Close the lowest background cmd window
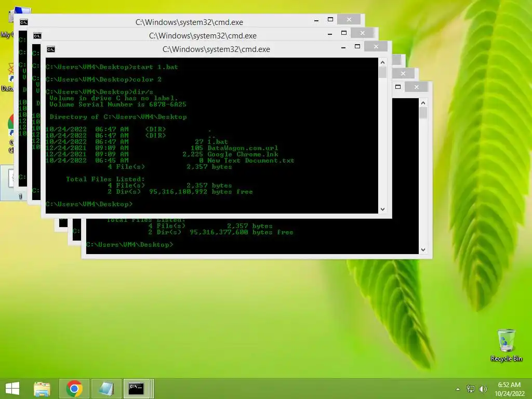Viewport: 532px width, 399px height. 416,87
